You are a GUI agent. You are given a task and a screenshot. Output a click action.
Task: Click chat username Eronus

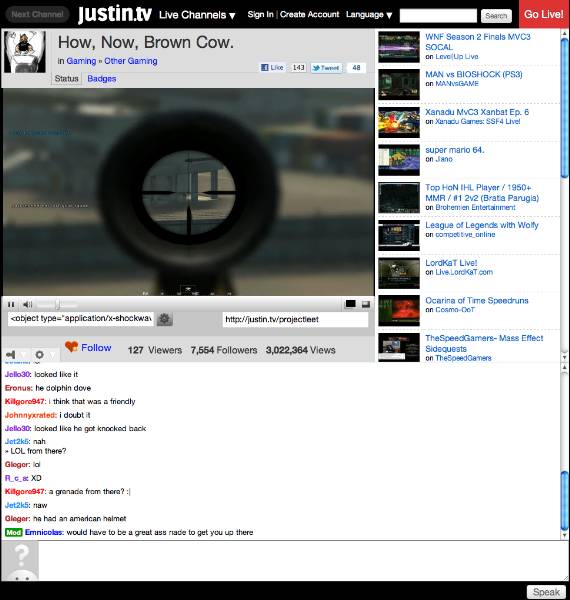[x=18, y=388]
